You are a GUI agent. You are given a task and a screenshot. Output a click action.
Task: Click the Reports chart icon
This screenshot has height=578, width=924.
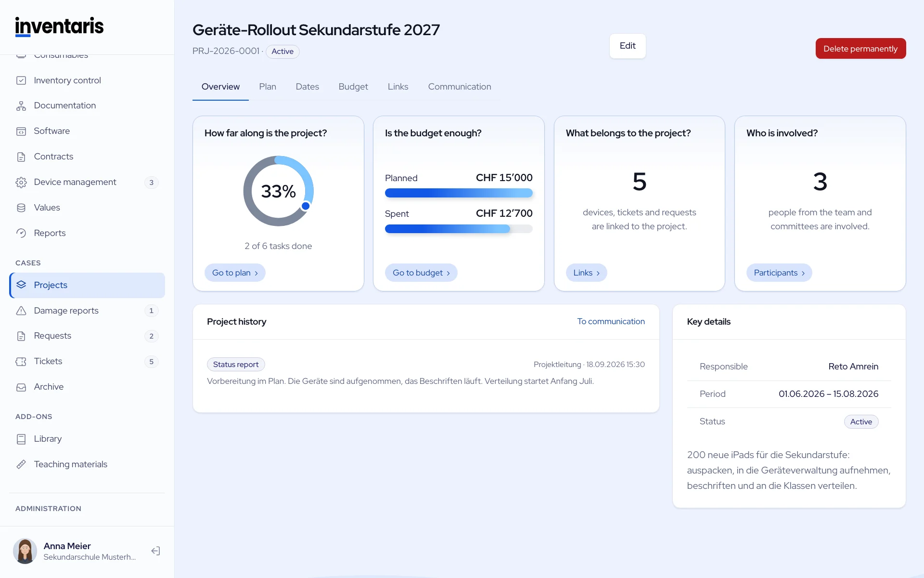pyautogui.click(x=21, y=233)
